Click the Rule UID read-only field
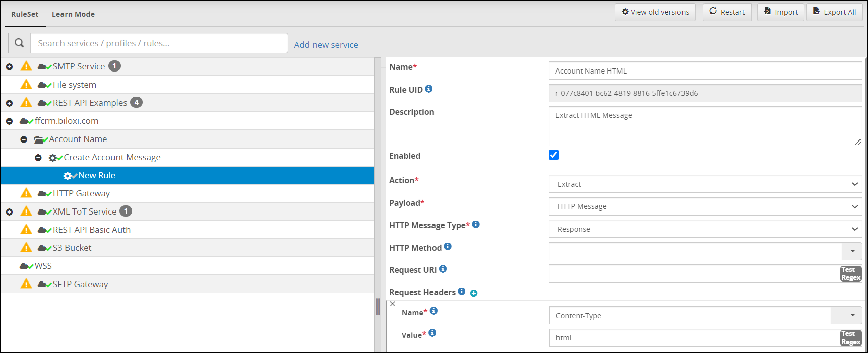This screenshot has height=353, width=868. tap(705, 93)
